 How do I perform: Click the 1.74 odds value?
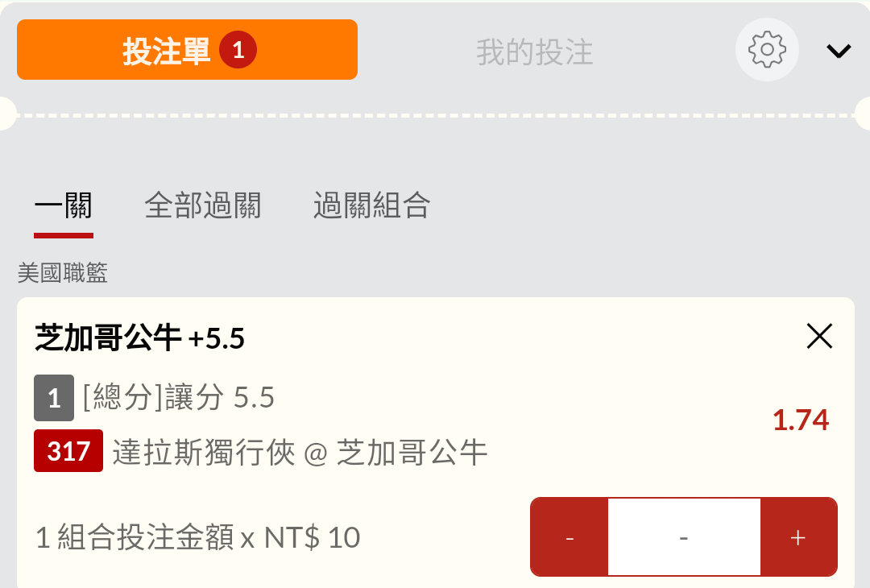800,420
